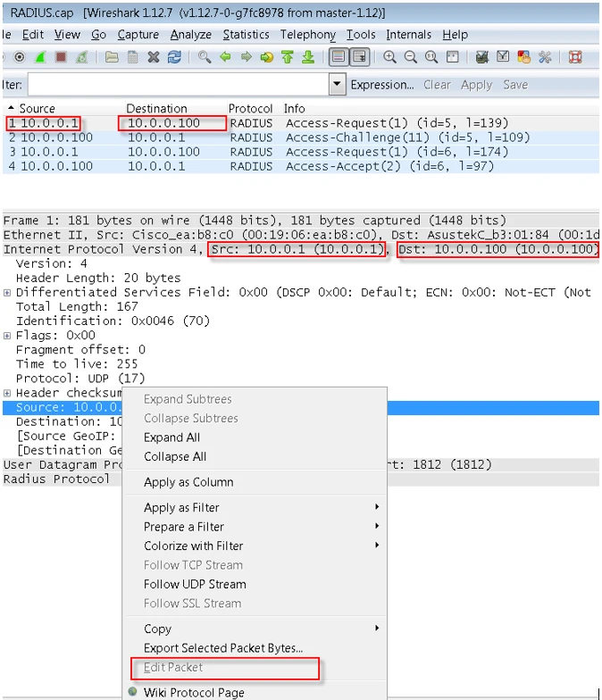Click the Reload capture file icon
This screenshot has width=602, height=700.
tap(174, 57)
